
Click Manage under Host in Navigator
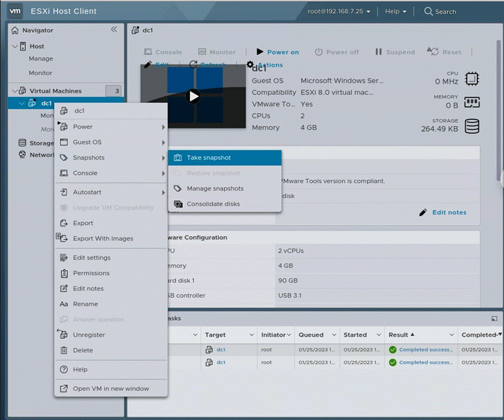[x=41, y=59]
